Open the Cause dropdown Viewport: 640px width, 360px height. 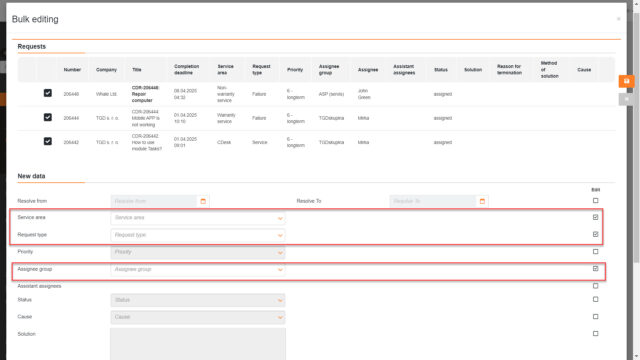coord(198,317)
